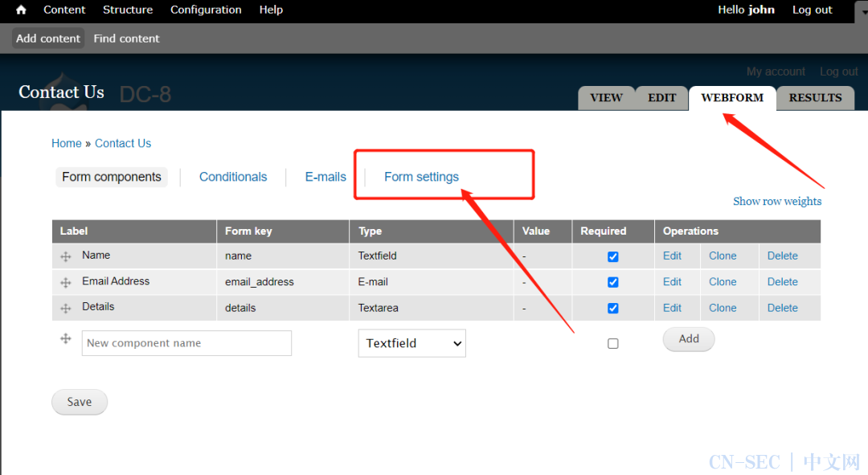Delete the Name component
Viewport: 868px width, 475px height.
tap(782, 256)
